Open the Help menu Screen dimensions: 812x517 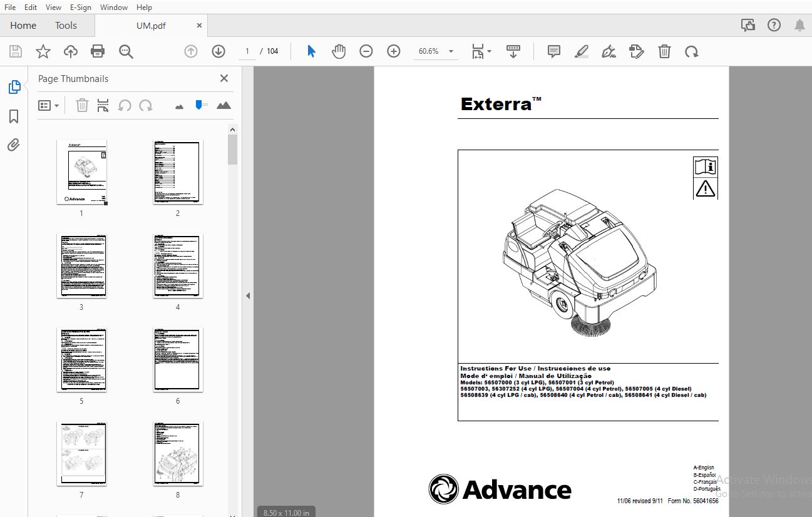coord(144,7)
